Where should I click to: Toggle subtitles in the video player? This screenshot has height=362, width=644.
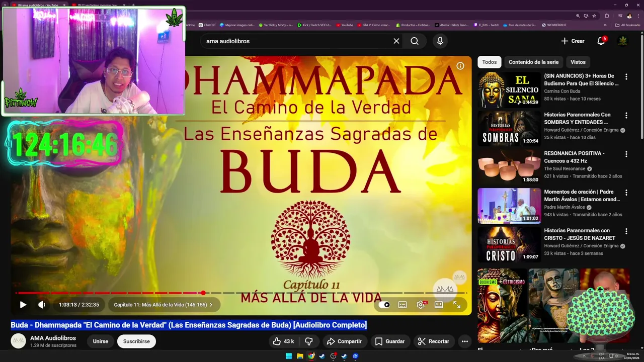[x=403, y=305]
